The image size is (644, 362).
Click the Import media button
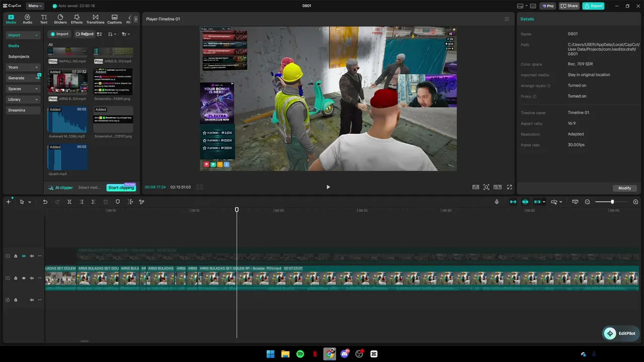(x=59, y=34)
